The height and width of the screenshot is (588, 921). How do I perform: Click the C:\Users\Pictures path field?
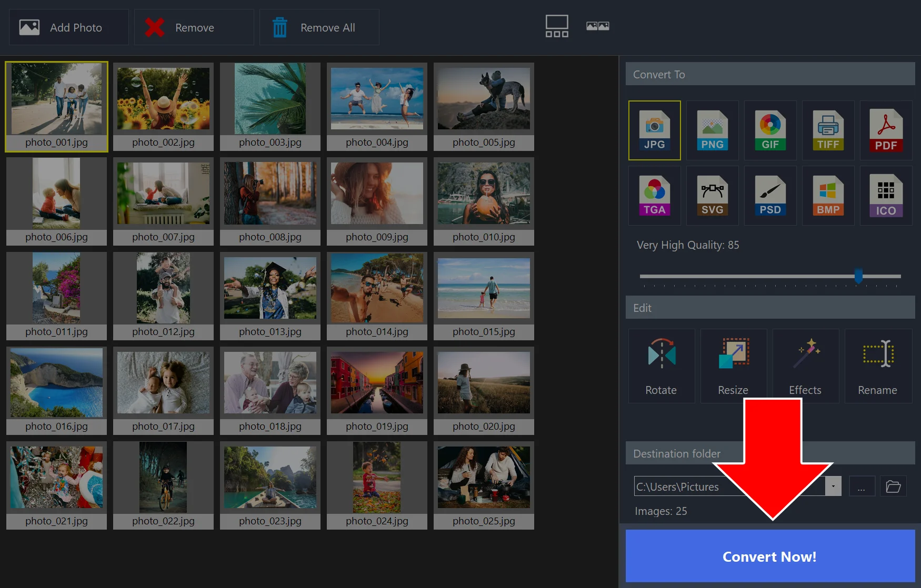click(x=729, y=486)
